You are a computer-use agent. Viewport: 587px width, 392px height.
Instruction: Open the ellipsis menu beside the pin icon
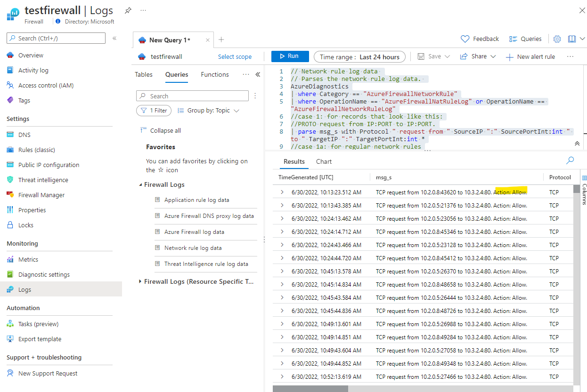143,10
